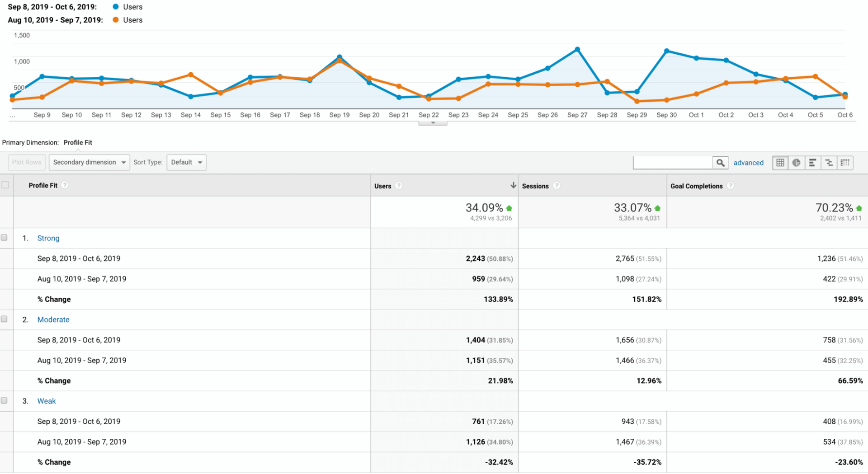Switch to the data table view icon
This screenshot has height=474, width=868.
pos(780,163)
